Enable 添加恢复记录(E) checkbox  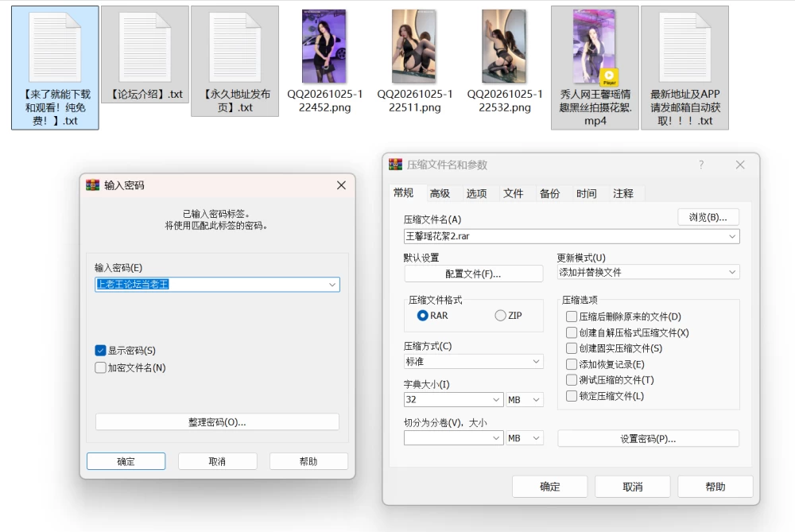click(572, 364)
